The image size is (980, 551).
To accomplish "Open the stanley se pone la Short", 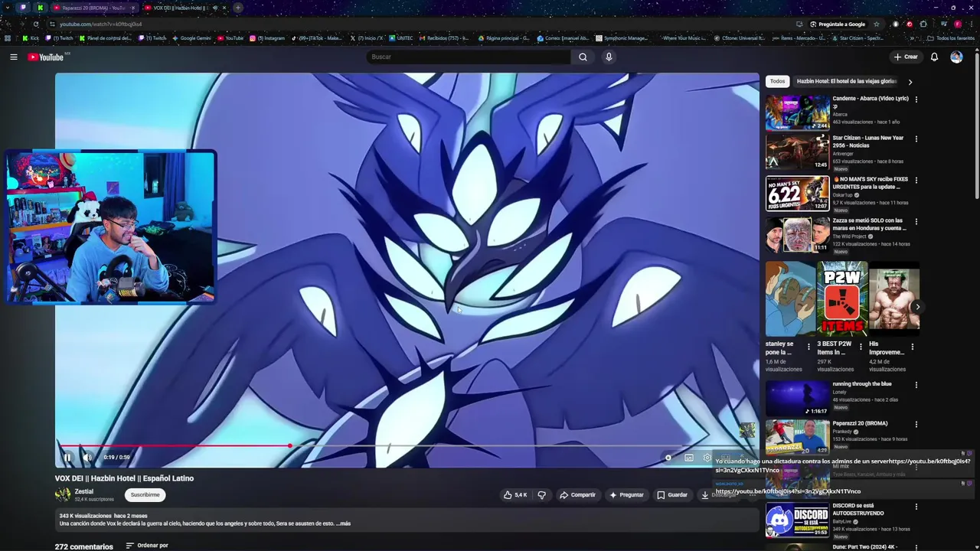I will (x=790, y=298).
